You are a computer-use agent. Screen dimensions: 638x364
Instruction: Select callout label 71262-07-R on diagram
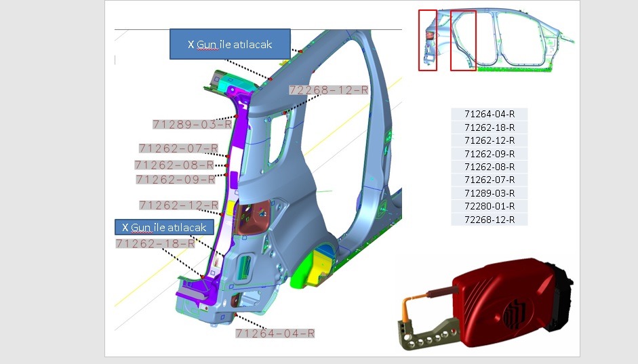pyautogui.click(x=178, y=148)
